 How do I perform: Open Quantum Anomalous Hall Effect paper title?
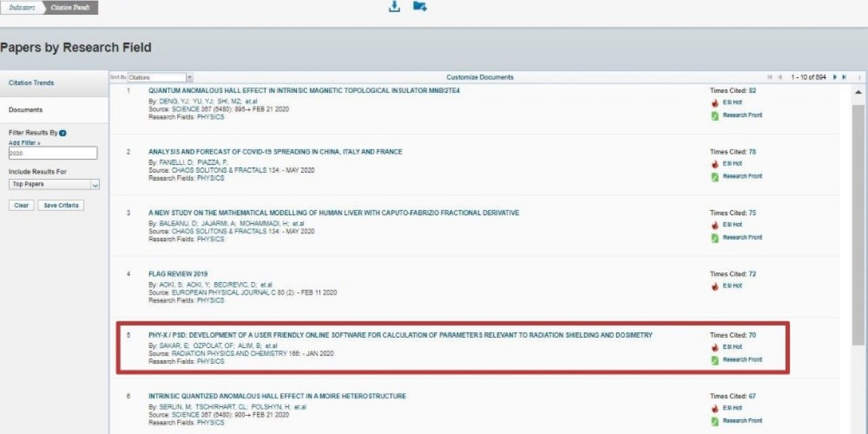pyautogui.click(x=304, y=90)
